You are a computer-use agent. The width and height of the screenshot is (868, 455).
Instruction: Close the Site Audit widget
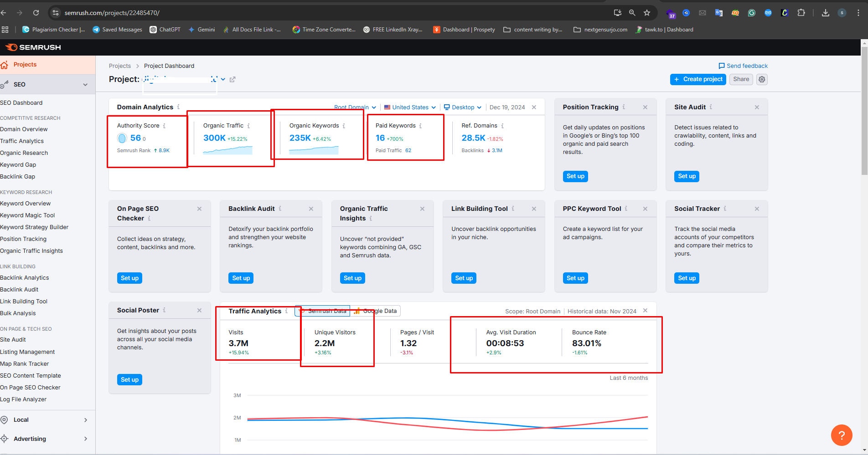pos(757,107)
